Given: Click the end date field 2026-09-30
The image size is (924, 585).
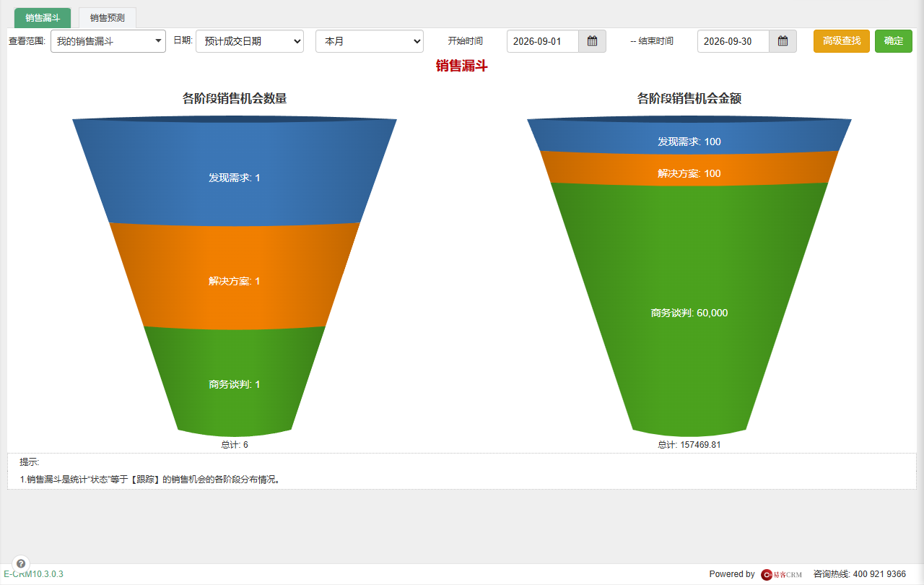Looking at the screenshot, I should pyautogui.click(x=733, y=41).
